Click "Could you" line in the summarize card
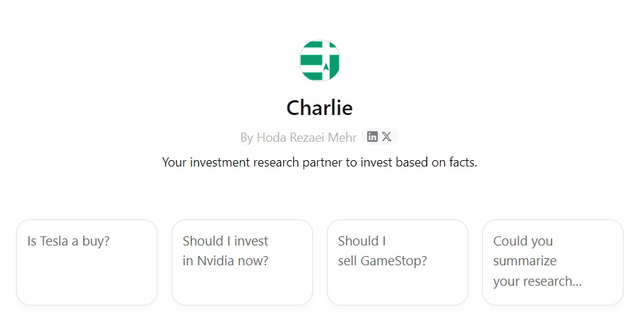This screenshot has width=644, height=333. pyautogui.click(x=523, y=241)
